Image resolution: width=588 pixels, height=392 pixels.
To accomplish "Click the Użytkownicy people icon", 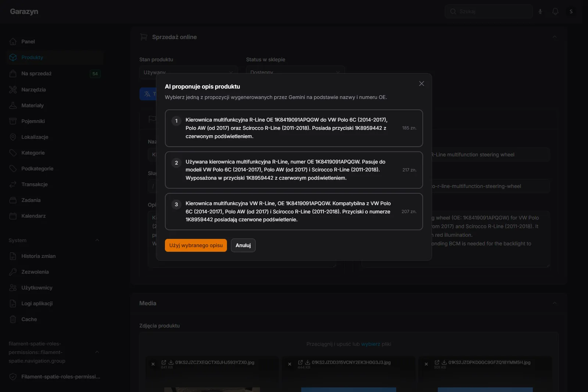I will click(13, 288).
